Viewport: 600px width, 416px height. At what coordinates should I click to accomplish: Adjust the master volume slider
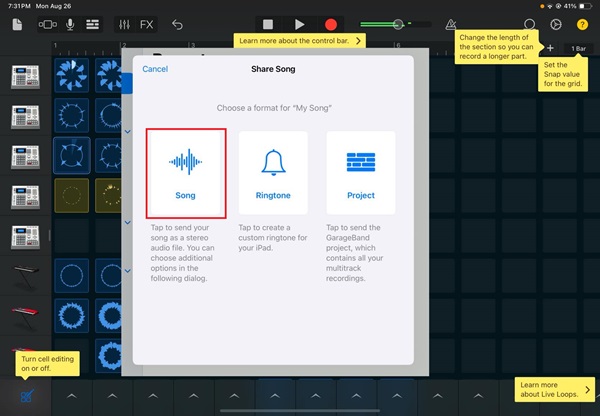pos(397,23)
